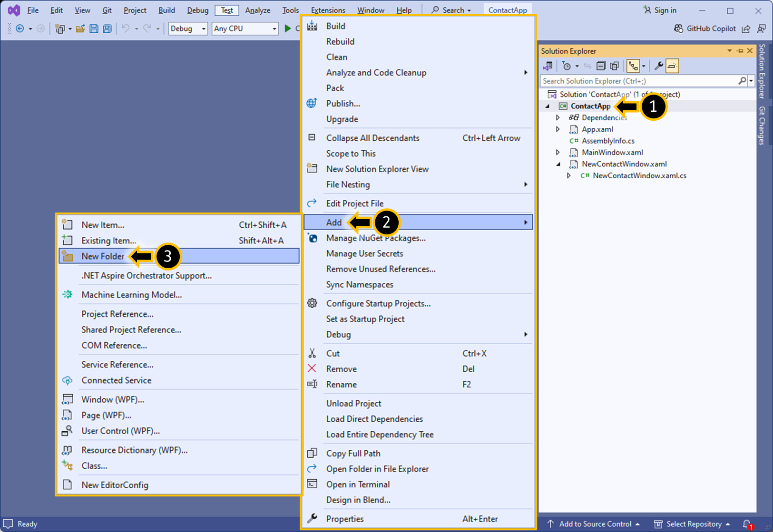Open the Git Changes side tab
Viewport: 773px width, 532px height.
762,126
